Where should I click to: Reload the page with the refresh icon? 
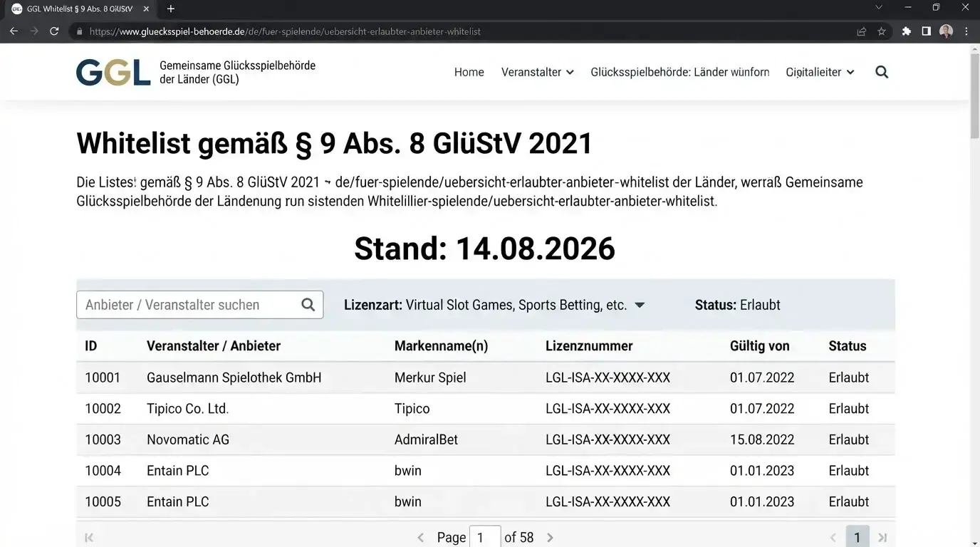pos(54,31)
